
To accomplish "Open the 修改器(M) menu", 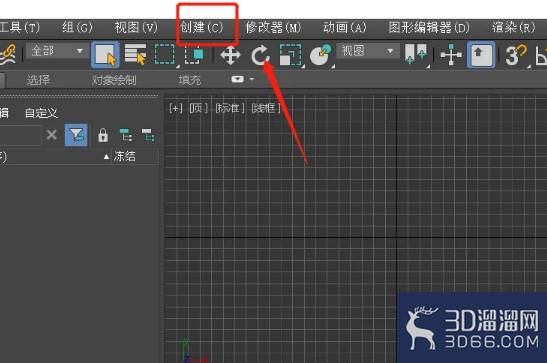I will [x=273, y=27].
